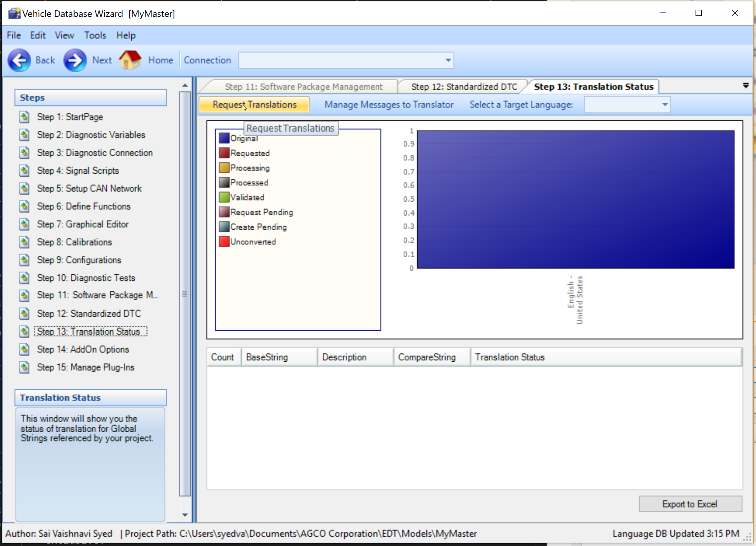Click Manage Messages to Translator
756x546 pixels.
click(389, 104)
